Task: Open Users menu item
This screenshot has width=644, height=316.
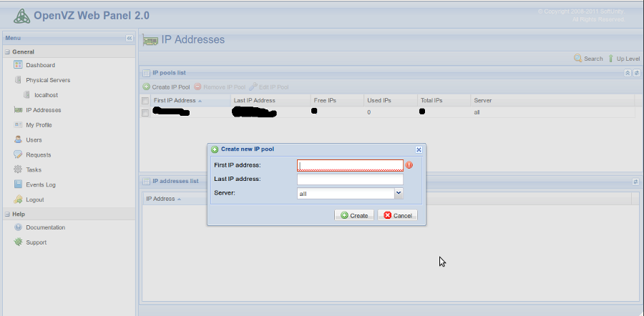Action: (34, 140)
